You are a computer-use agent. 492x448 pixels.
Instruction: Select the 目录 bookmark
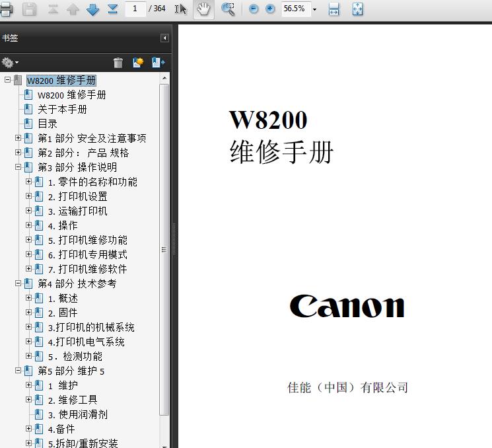point(47,124)
